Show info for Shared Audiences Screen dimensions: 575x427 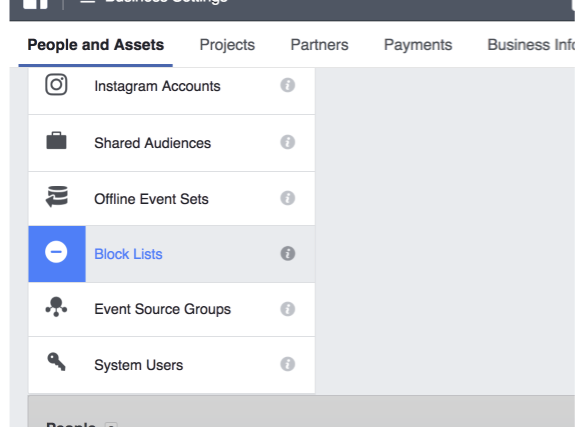pyautogui.click(x=288, y=142)
